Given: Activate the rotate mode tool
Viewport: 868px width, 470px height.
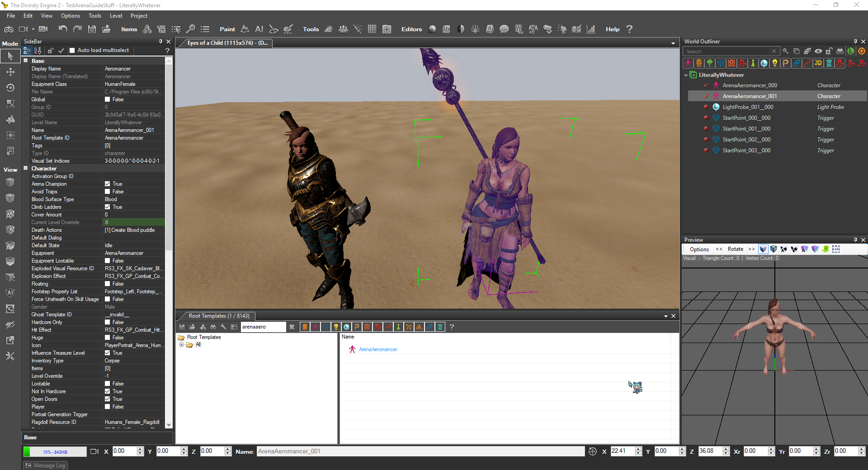Looking at the screenshot, I should (x=10, y=88).
